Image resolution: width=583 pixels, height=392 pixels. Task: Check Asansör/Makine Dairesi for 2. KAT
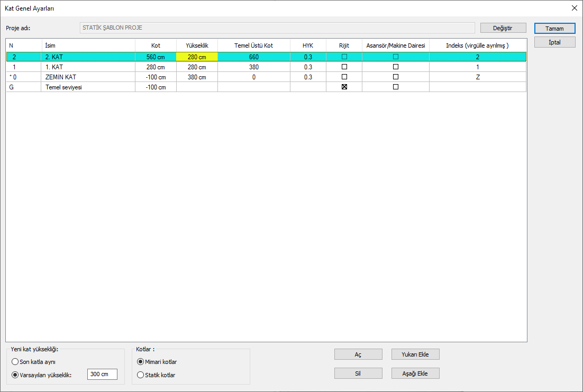(x=396, y=57)
